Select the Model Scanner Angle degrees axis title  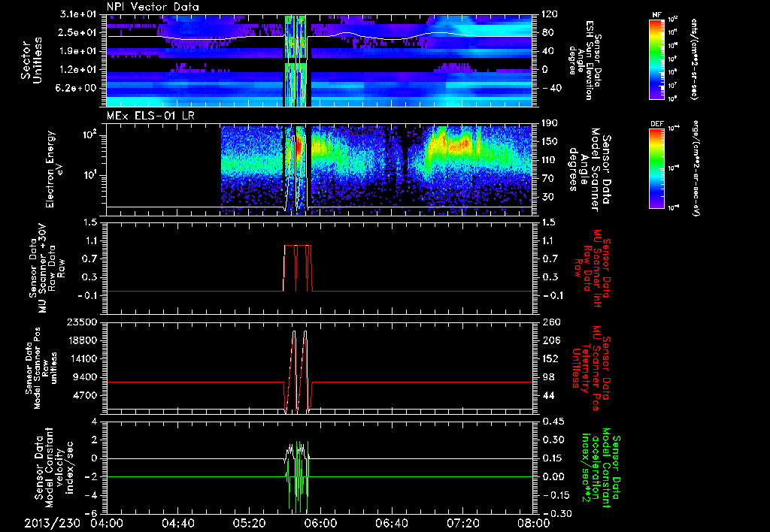[590, 170]
